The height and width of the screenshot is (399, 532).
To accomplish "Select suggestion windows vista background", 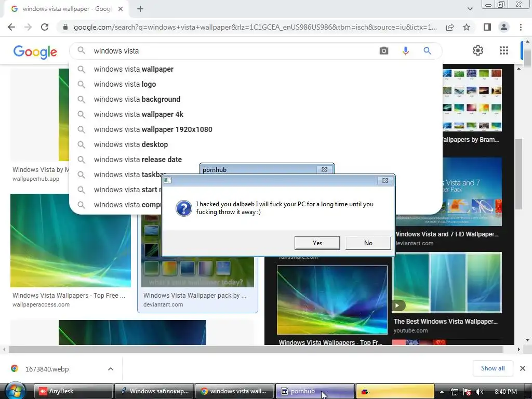I will pyautogui.click(x=256, y=99).
